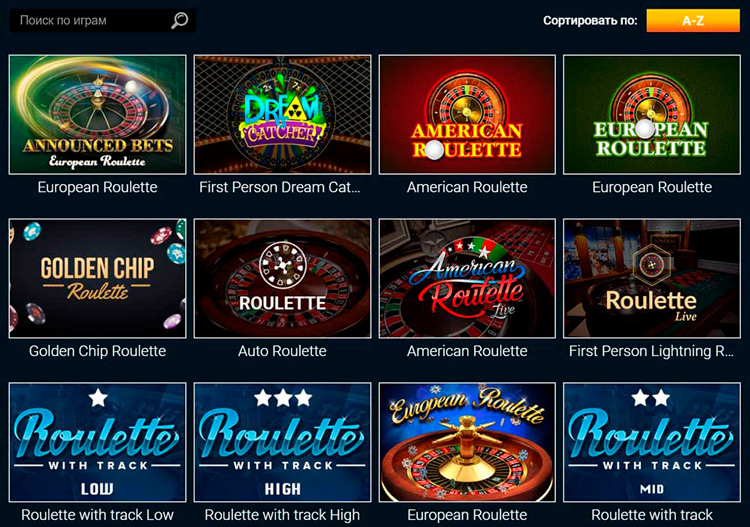Image resolution: width=750 pixels, height=527 pixels.
Task: Select American Roulette Live thumbnail
Action: 467,278
